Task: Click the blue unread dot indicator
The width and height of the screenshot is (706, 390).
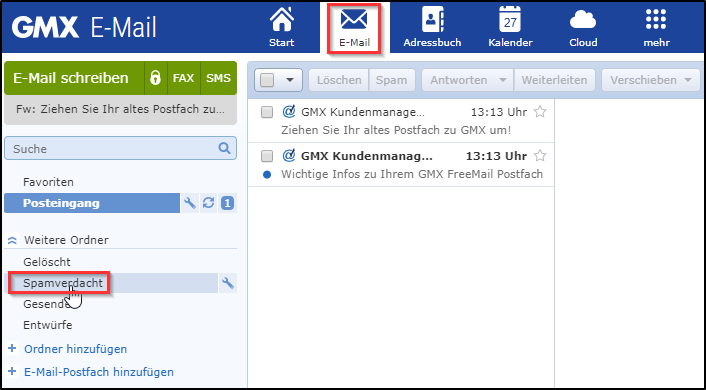Action: (267, 174)
